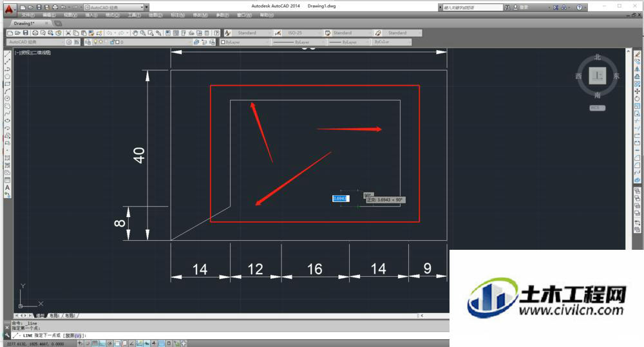Click the dynamic input length field 3.6943

[x=340, y=198]
